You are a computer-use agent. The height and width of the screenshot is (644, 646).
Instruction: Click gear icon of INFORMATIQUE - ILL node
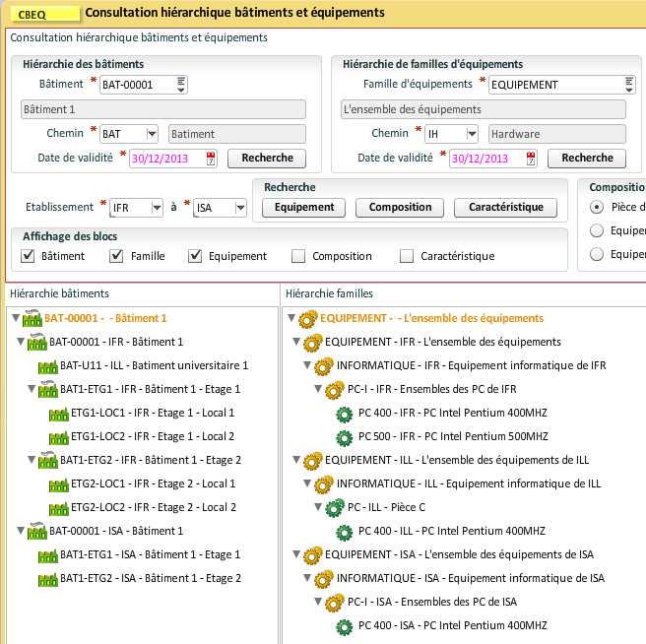tap(323, 484)
